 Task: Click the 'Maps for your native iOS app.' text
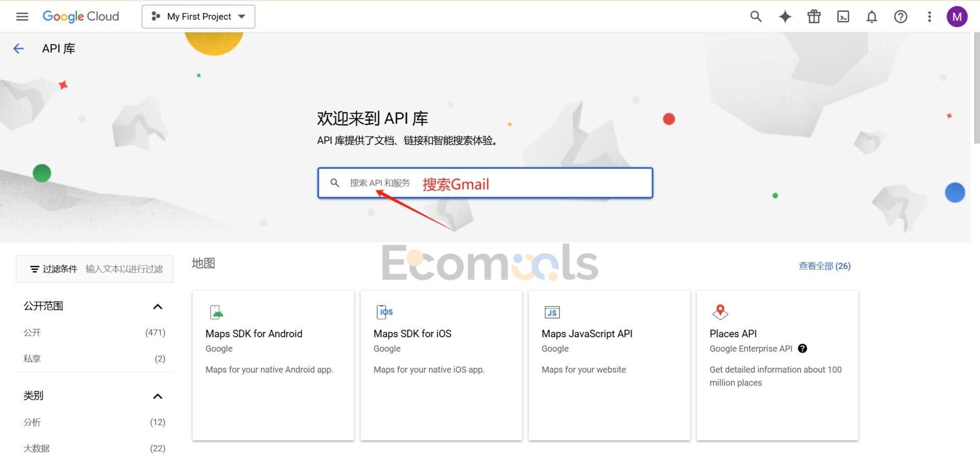(x=429, y=369)
